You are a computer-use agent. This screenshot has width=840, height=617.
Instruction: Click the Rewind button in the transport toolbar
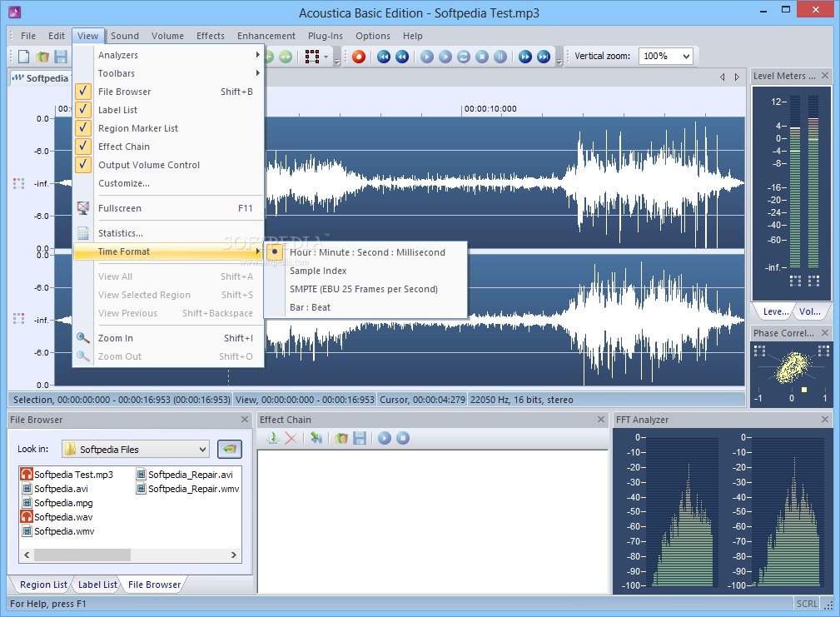pos(402,57)
